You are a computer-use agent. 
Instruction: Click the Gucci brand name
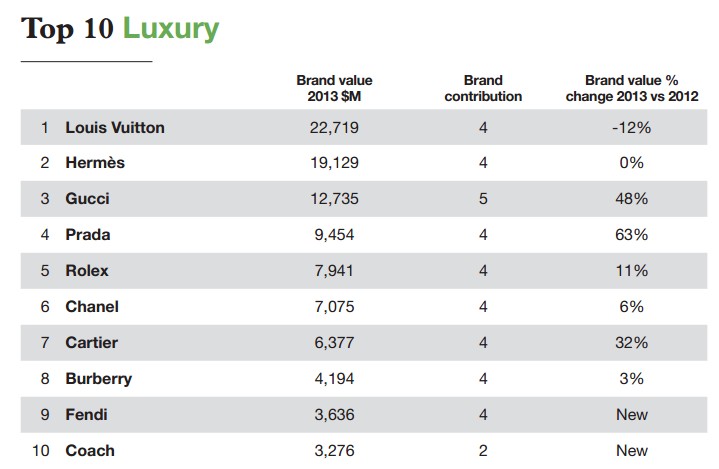pos(87,199)
